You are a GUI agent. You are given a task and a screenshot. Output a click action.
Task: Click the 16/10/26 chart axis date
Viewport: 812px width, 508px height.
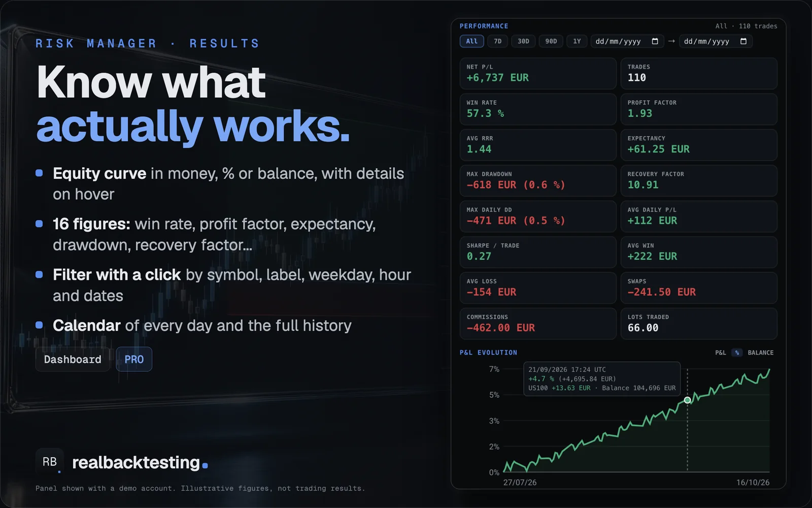tap(753, 482)
